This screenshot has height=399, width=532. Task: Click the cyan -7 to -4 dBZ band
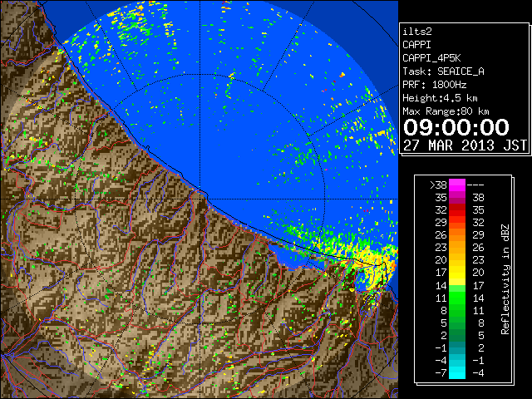[457, 372]
